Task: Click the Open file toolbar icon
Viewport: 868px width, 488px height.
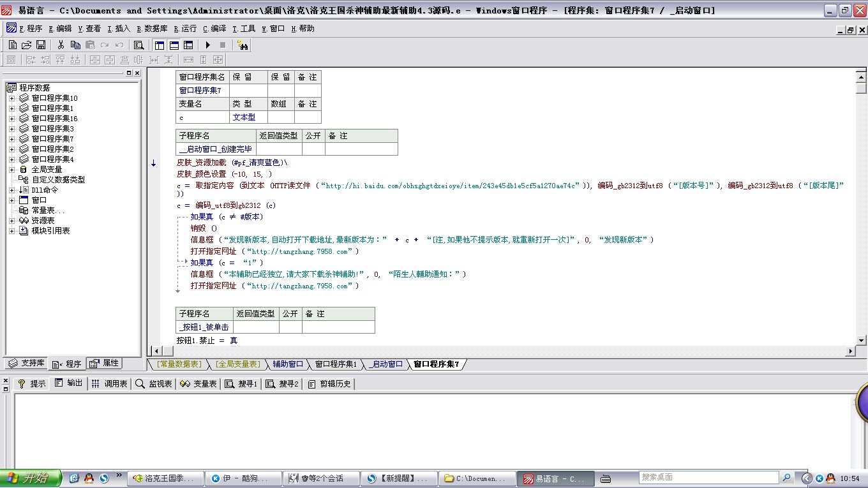Action: [27, 45]
